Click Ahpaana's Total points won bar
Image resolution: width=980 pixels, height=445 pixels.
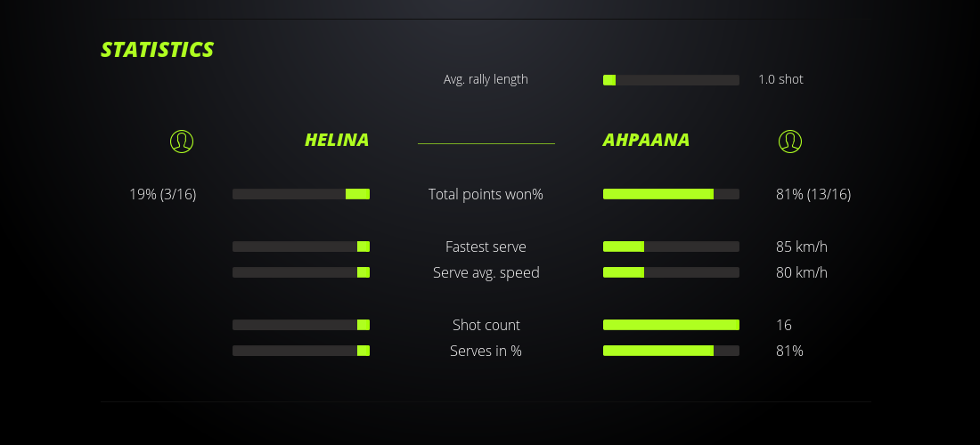671,194
